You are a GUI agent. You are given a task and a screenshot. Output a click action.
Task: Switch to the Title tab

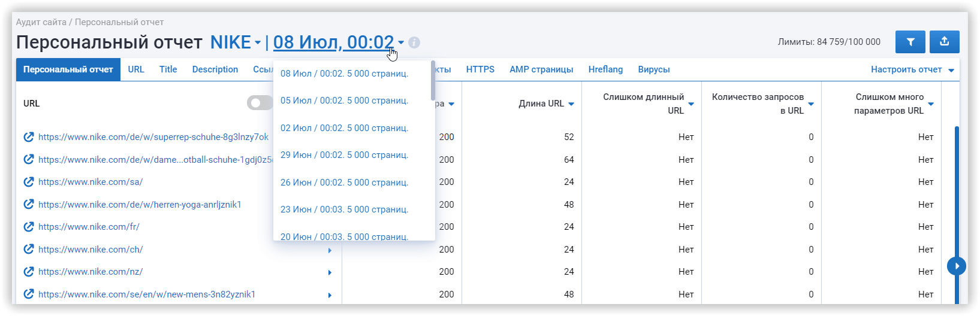(168, 69)
